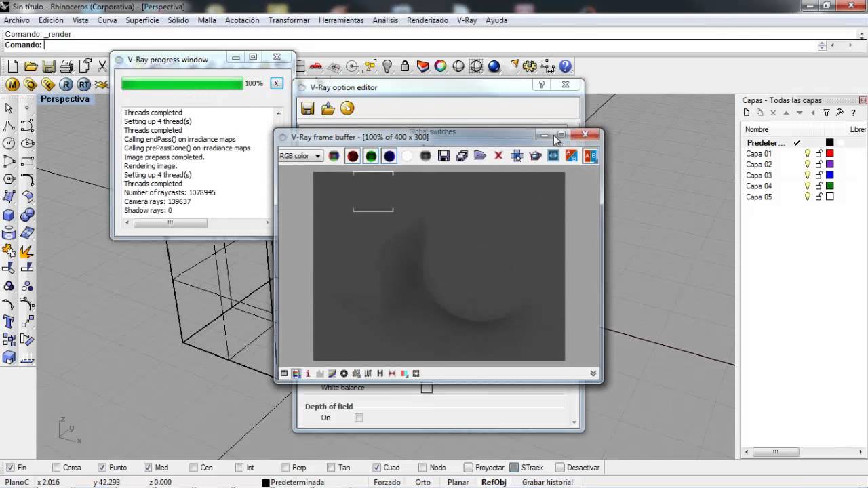Open the Superficie menu
The height and width of the screenshot is (488, 868).
(142, 20)
